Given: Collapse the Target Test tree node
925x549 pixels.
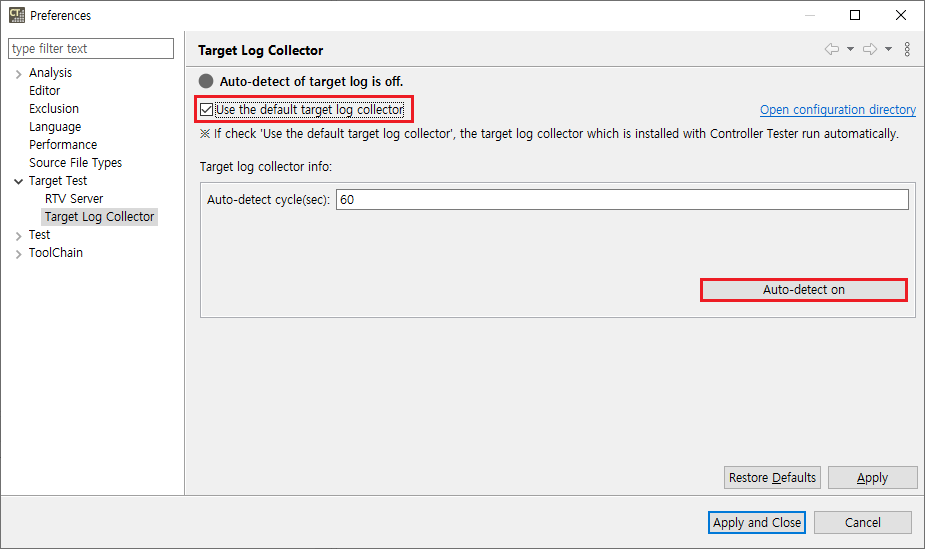Looking at the screenshot, I should coord(19,181).
